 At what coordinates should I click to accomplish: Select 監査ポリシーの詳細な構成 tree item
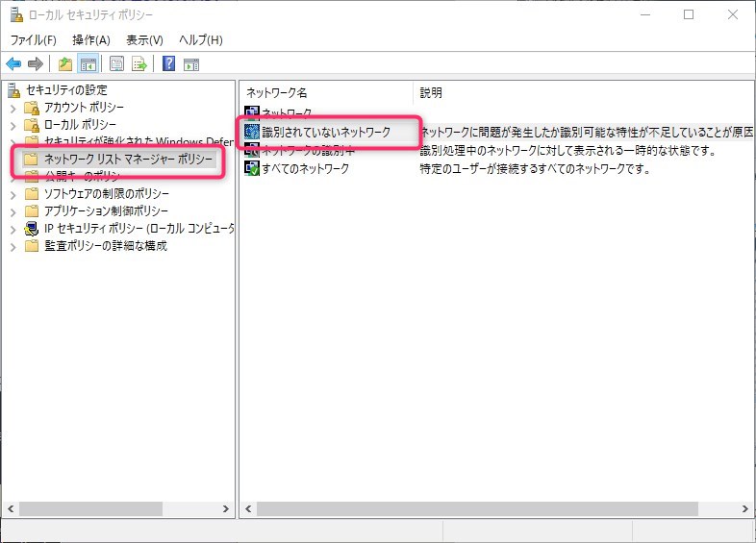[106, 246]
